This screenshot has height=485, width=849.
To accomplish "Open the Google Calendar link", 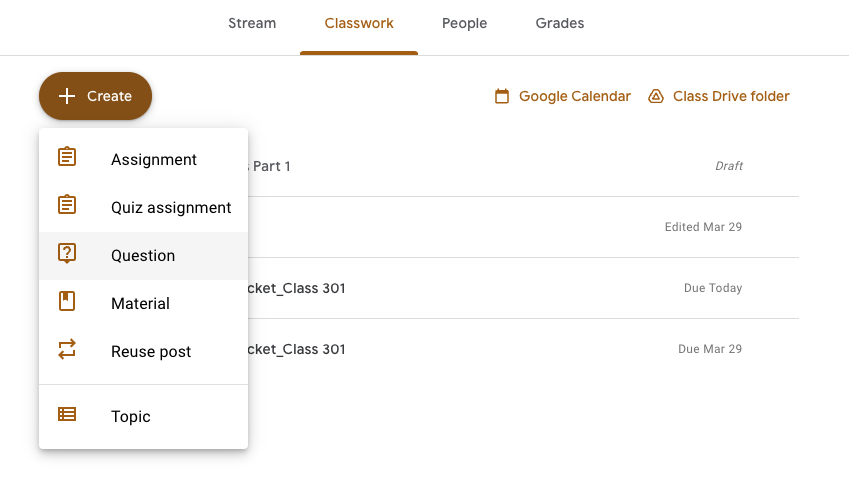I will [x=574, y=96].
